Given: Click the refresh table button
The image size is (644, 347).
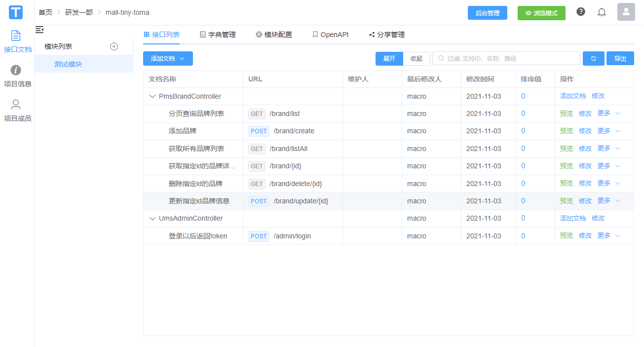Looking at the screenshot, I should 593,58.
